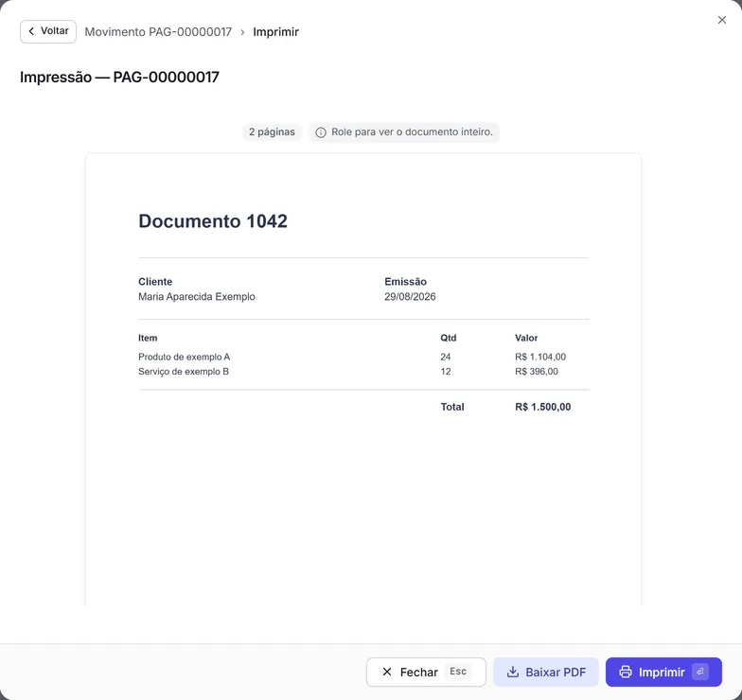Click the info icon beside the Role para ver hint
742x700 pixels.
pyautogui.click(x=321, y=132)
